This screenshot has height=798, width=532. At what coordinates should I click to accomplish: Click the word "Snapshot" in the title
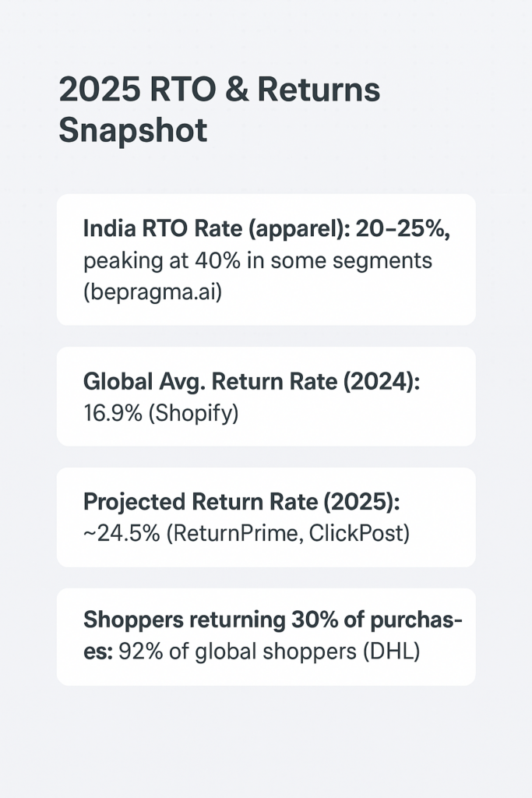coord(133,130)
